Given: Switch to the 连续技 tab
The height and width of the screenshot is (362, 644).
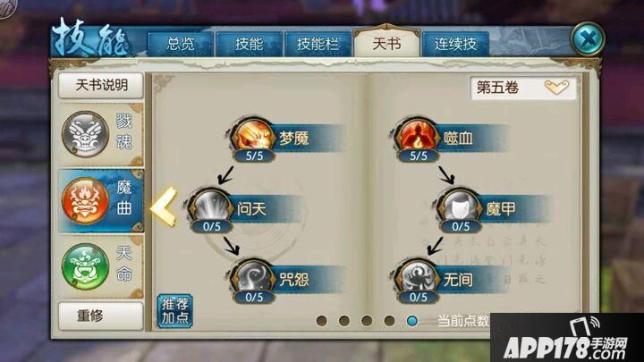Looking at the screenshot, I should [x=455, y=44].
